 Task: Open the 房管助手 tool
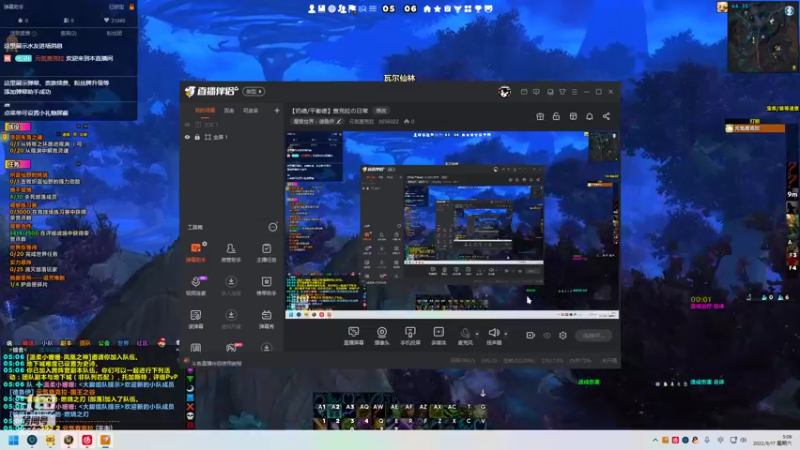[231, 253]
